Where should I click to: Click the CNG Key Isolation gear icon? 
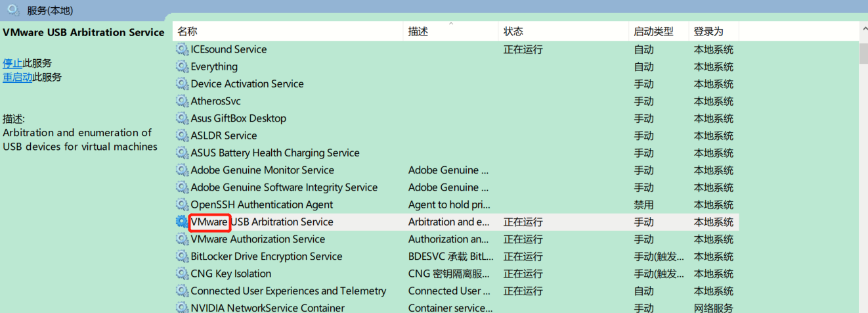(x=182, y=274)
